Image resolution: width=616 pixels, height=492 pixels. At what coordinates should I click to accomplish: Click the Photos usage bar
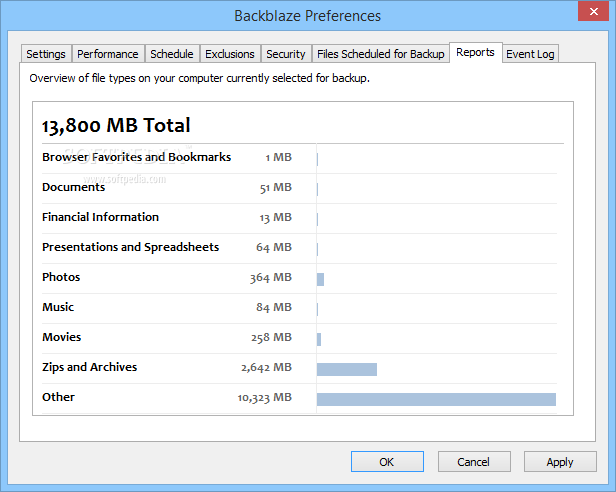321,279
